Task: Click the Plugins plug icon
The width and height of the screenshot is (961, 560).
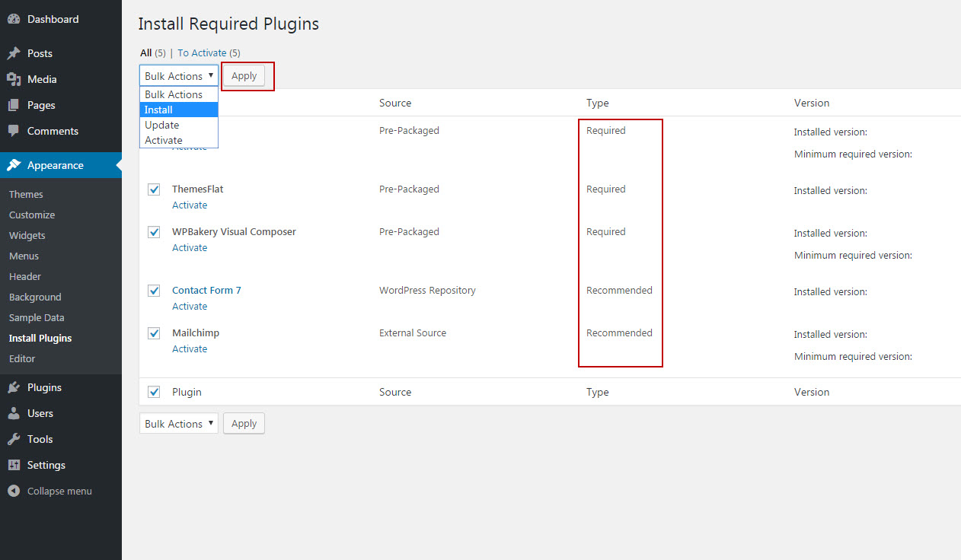Action: coord(14,387)
